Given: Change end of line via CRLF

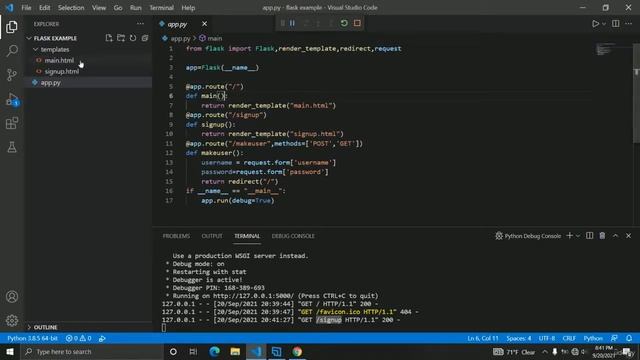Looking at the screenshot, I should tap(569, 338).
